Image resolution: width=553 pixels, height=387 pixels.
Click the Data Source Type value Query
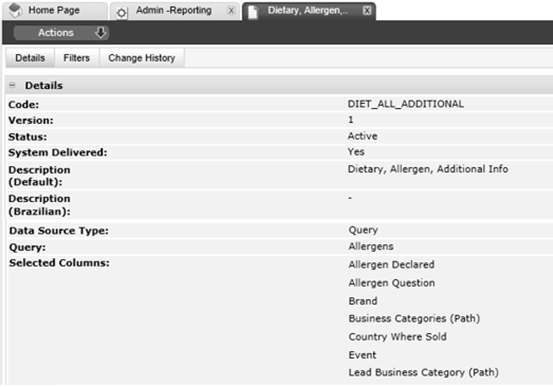click(363, 230)
